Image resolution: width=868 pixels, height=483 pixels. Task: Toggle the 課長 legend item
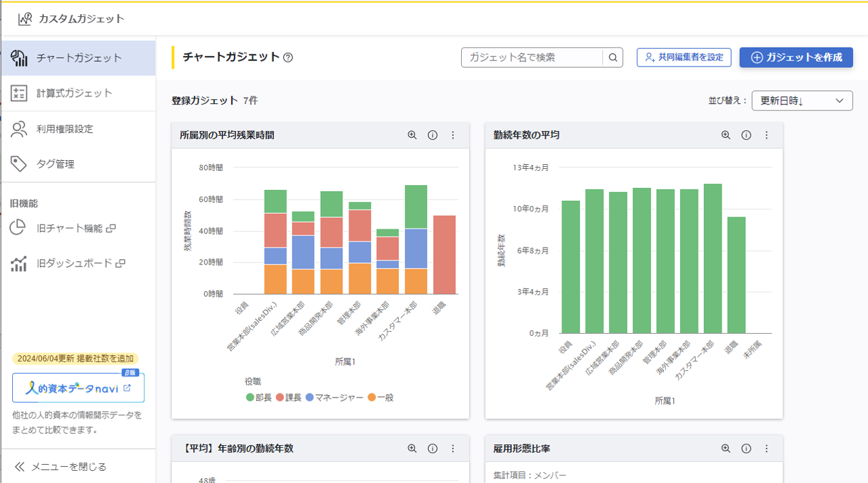click(290, 397)
